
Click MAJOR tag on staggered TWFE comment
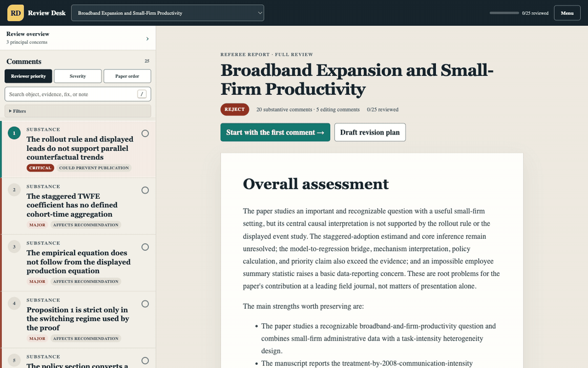pyautogui.click(x=37, y=225)
